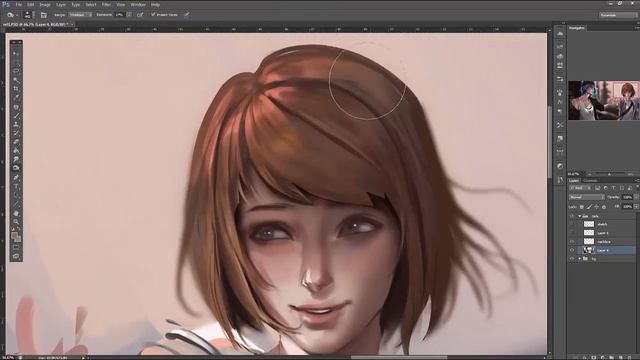Select the Path Selection tool
640x360 pixels.
(16, 195)
